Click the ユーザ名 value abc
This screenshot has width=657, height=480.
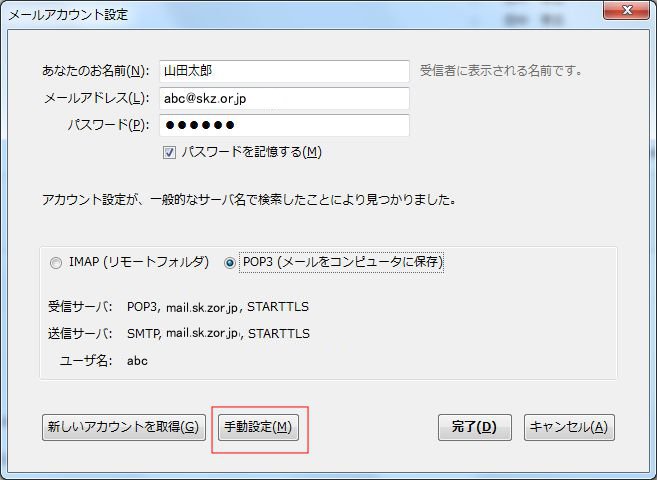tap(137, 361)
